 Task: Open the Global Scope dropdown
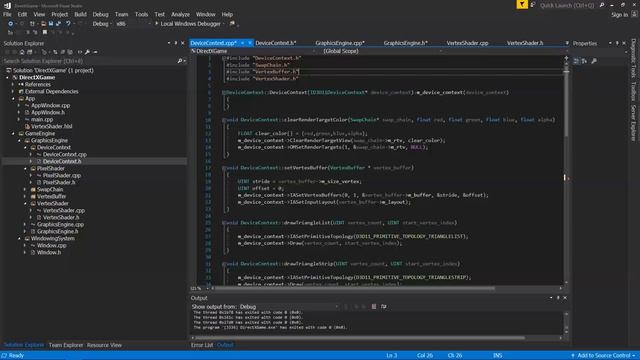point(382,51)
